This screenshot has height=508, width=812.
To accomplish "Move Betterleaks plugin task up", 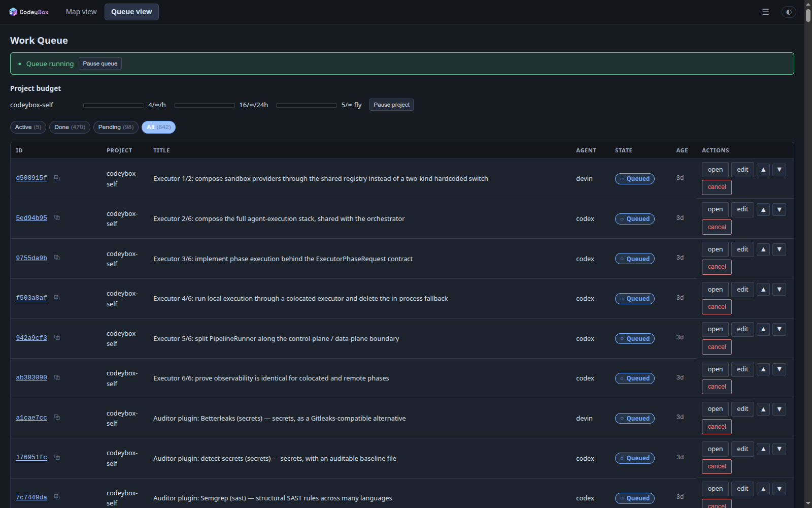I will 763,409.
